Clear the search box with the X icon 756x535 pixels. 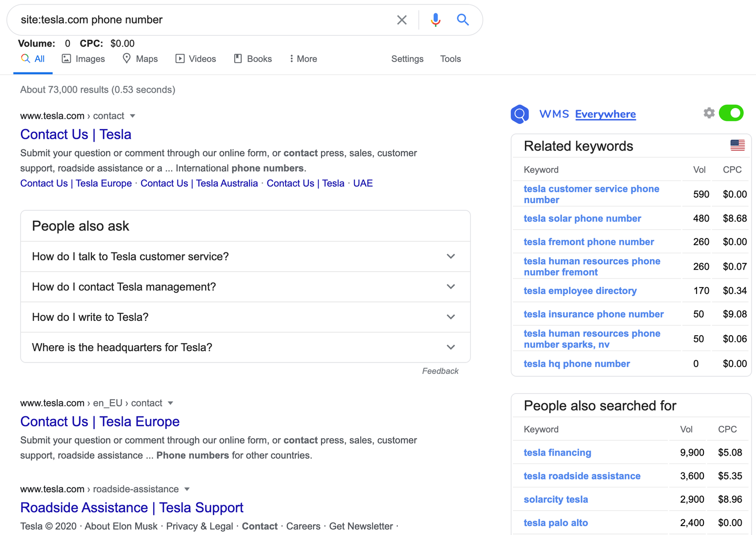(402, 20)
